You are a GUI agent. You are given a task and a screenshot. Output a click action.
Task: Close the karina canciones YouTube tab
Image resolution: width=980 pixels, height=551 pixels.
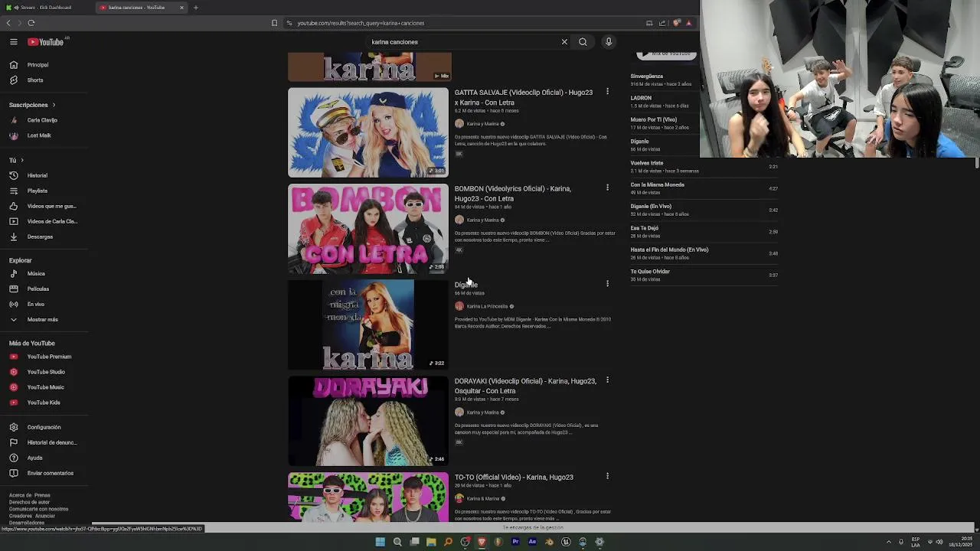tap(181, 8)
